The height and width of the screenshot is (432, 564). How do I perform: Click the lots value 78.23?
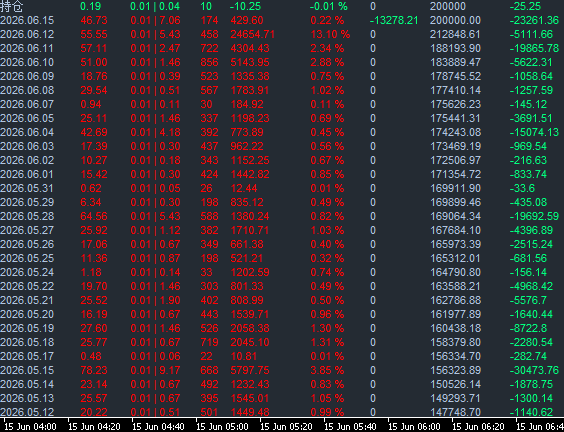94,371
